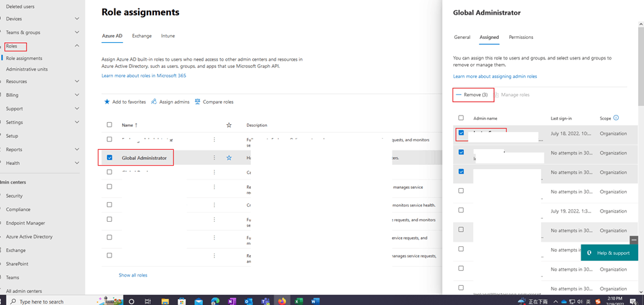Viewport: 644px width, 305px height.
Task: Expand the Devices navigation section
Action: 77,19
